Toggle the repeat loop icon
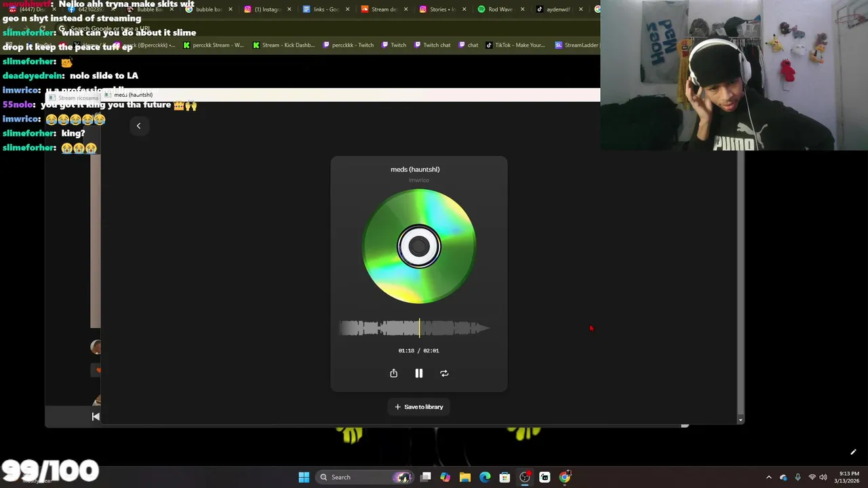Viewport: 868px width, 488px height. (444, 373)
